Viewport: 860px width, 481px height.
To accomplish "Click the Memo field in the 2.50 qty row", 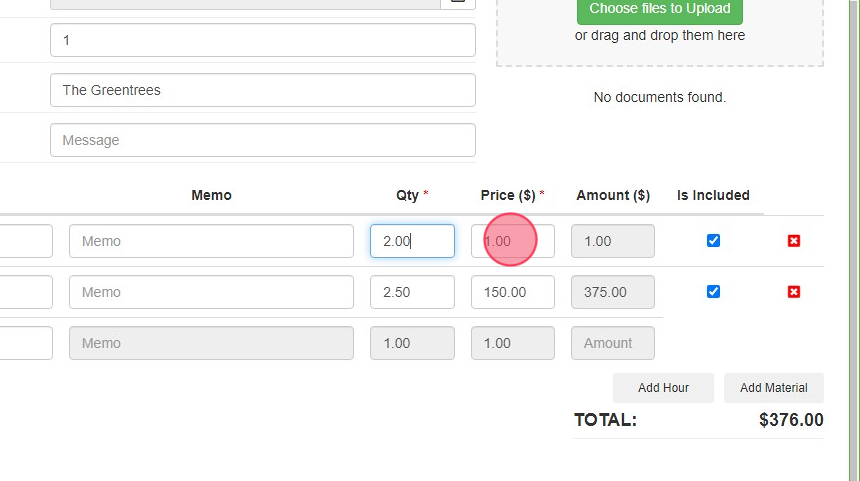I will pos(211,292).
